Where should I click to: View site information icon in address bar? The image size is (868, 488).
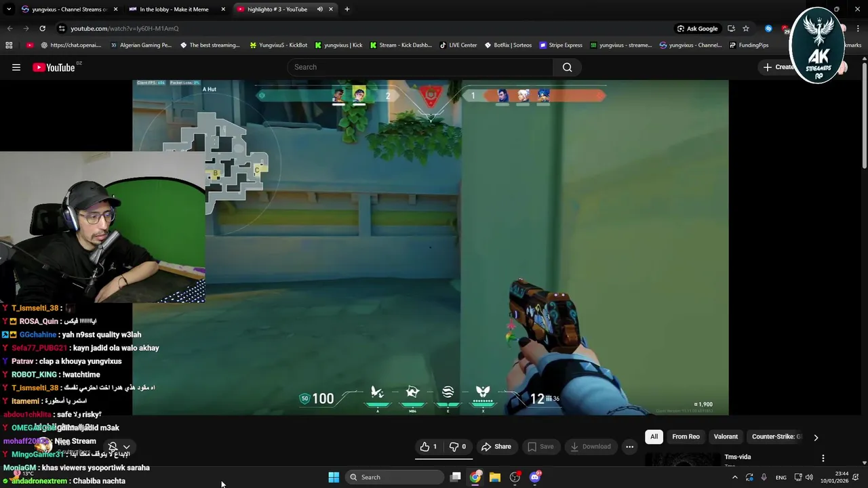coord(62,28)
